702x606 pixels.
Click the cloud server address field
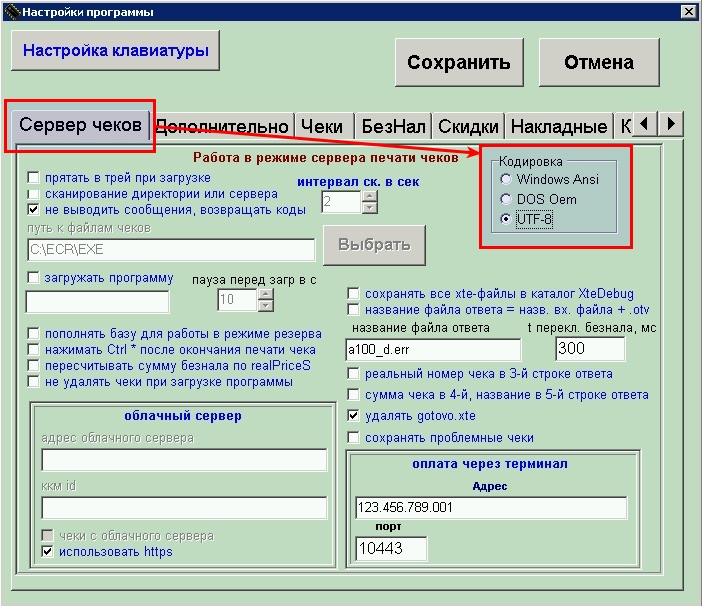[x=184, y=460]
